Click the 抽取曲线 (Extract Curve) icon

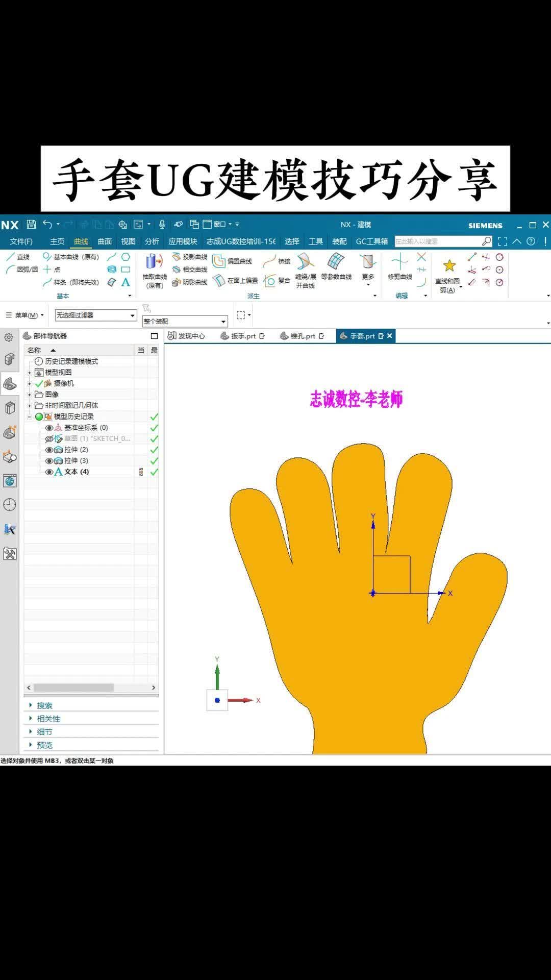coord(154,262)
